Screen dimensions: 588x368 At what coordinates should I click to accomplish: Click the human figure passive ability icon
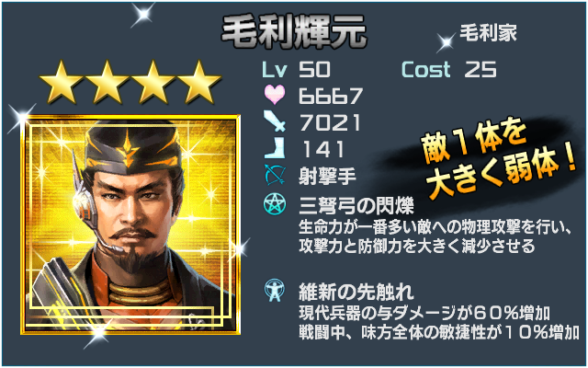[275, 291]
